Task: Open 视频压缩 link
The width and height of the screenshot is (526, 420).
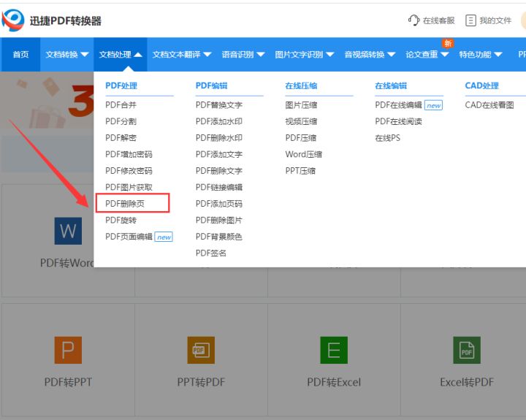Action: point(301,121)
